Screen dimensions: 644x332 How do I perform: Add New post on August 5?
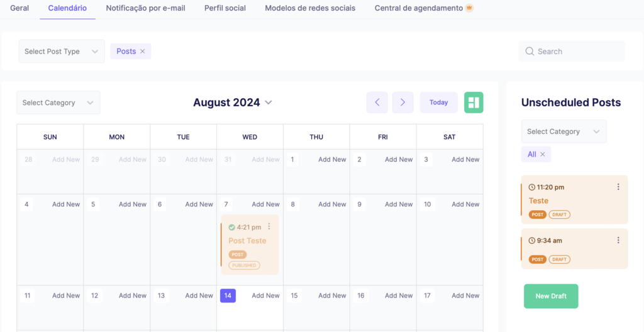click(133, 204)
